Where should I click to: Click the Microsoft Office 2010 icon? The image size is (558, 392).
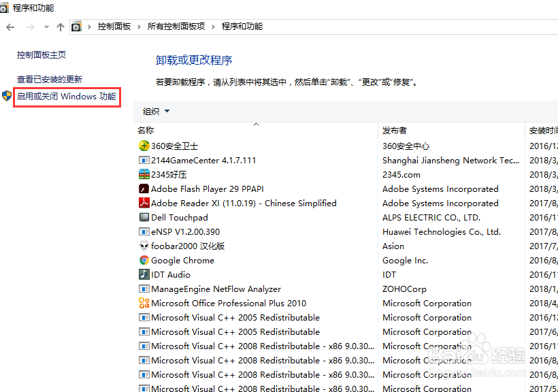(x=144, y=303)
